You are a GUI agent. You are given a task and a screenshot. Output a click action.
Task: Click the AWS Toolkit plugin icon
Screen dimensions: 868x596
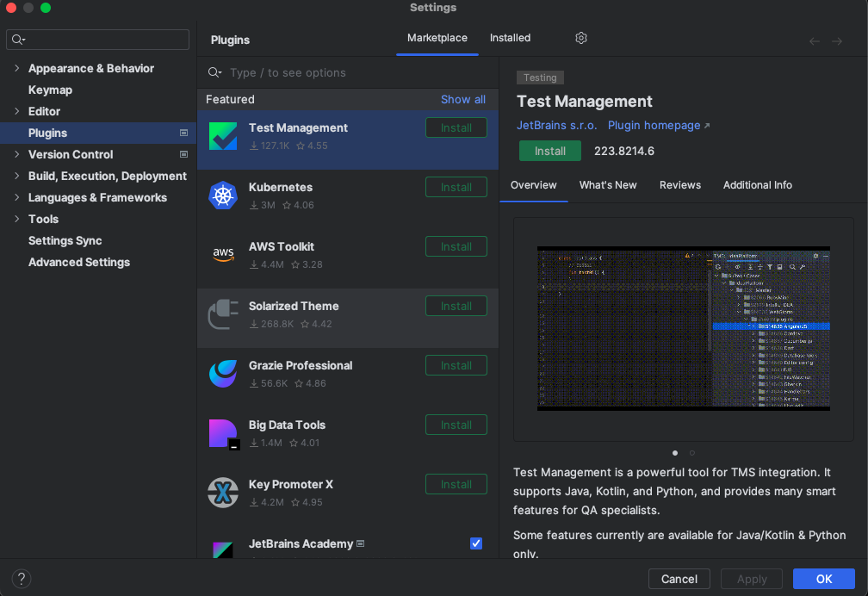pyautogui.click(x=223, y=255)
